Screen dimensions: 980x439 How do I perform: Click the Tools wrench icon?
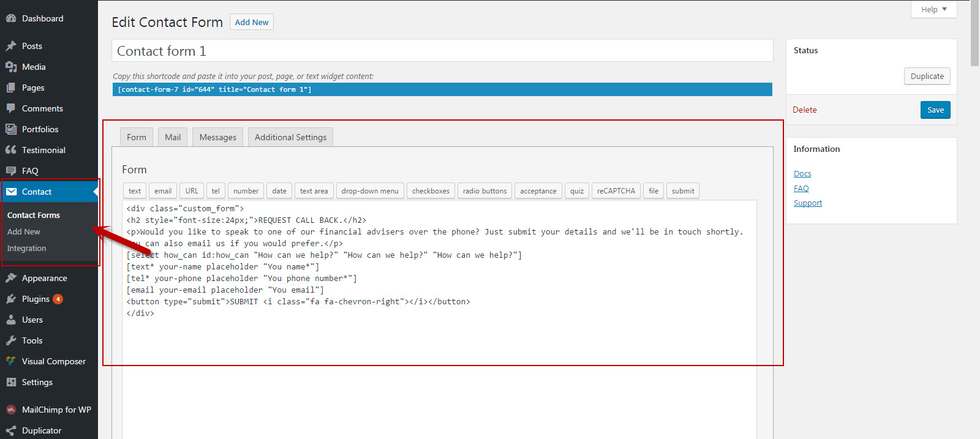11,340
